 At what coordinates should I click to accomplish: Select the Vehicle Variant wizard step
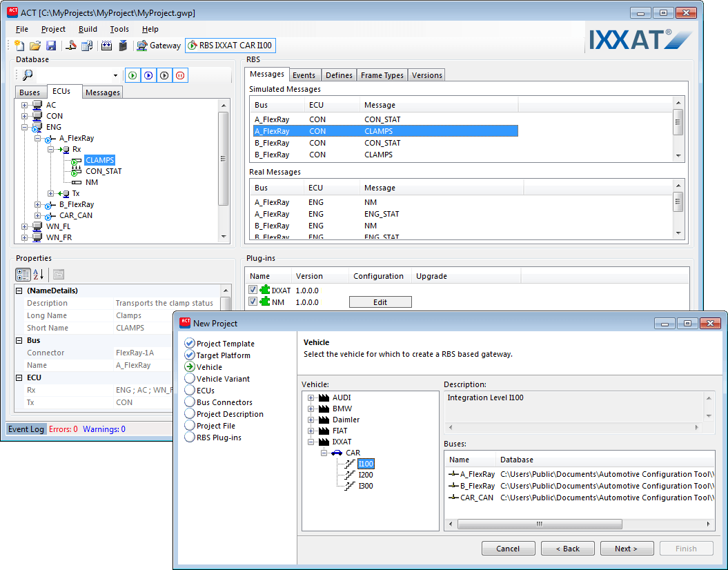217,379
